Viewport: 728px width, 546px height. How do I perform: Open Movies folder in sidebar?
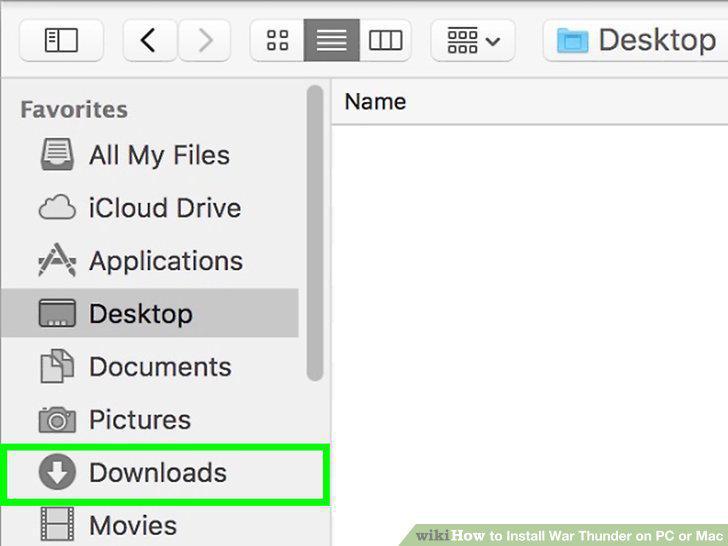pos(133,526)
